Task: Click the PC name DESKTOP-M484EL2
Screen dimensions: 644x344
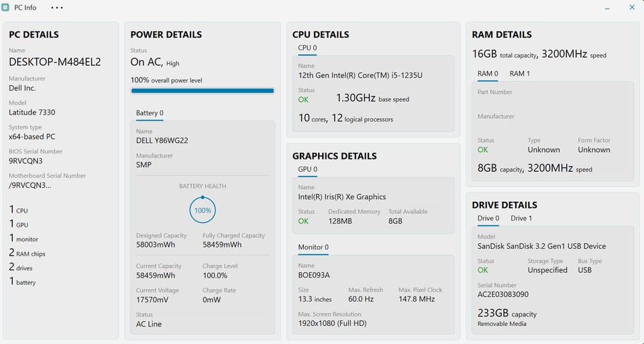Action: (55, 62)
